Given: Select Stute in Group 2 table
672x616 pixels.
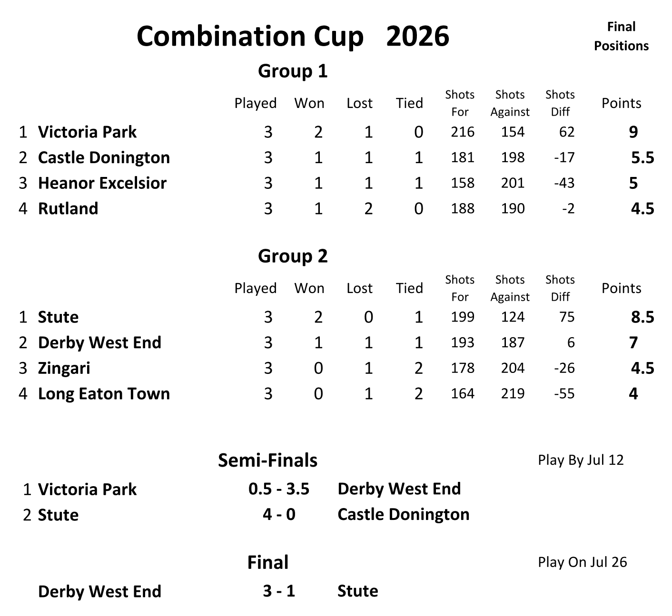Looking at the screenshot, I should coord(58,317).
